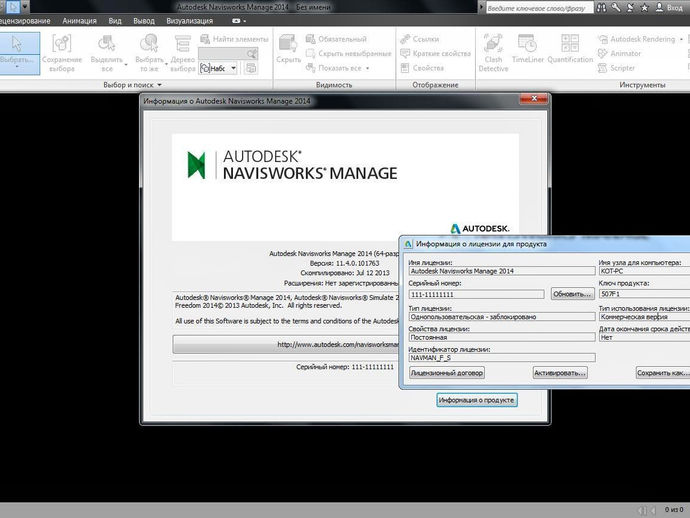Viewport: 690px width, 518px height.
Task: Click '0 из 0' sheet counter in status bar
Action: pos(674,510)
